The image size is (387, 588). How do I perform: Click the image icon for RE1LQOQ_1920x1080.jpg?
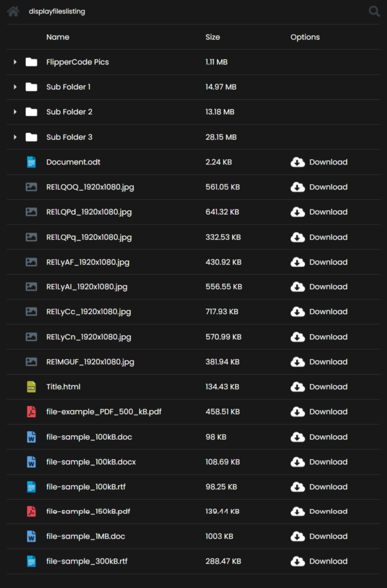[32, 187]
